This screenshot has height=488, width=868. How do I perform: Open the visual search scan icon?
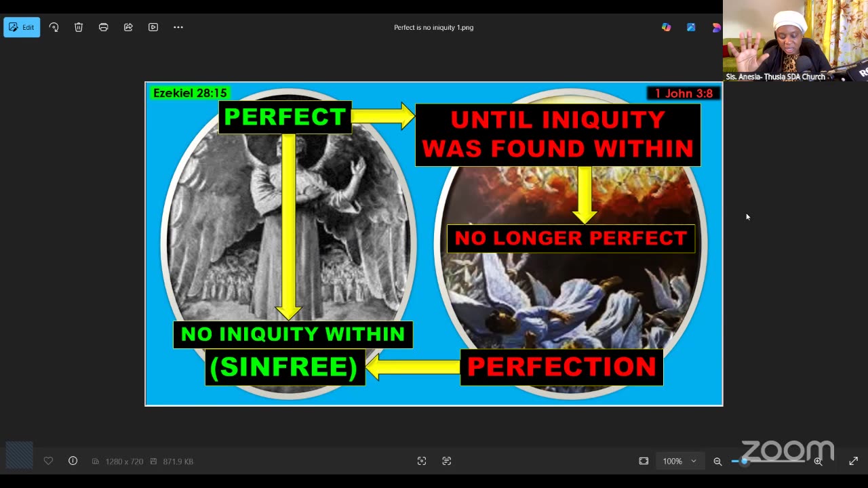point(422,461)
